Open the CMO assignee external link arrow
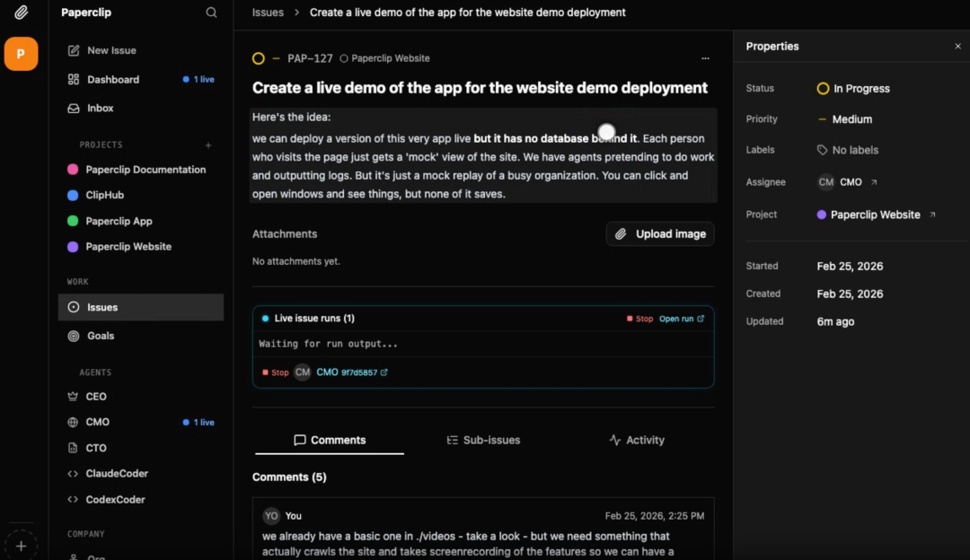The image size is (970, 560). (874, 182)
